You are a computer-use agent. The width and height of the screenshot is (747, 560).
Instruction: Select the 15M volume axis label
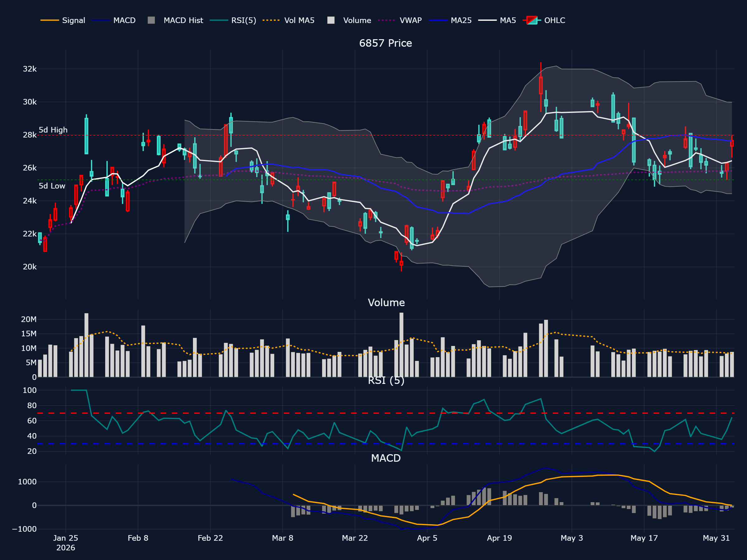tap(29, 334)
